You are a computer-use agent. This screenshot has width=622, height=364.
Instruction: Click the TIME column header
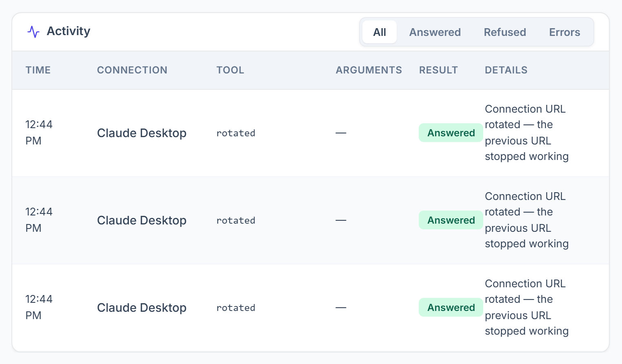pyautogui.click(x=38, y=70)
